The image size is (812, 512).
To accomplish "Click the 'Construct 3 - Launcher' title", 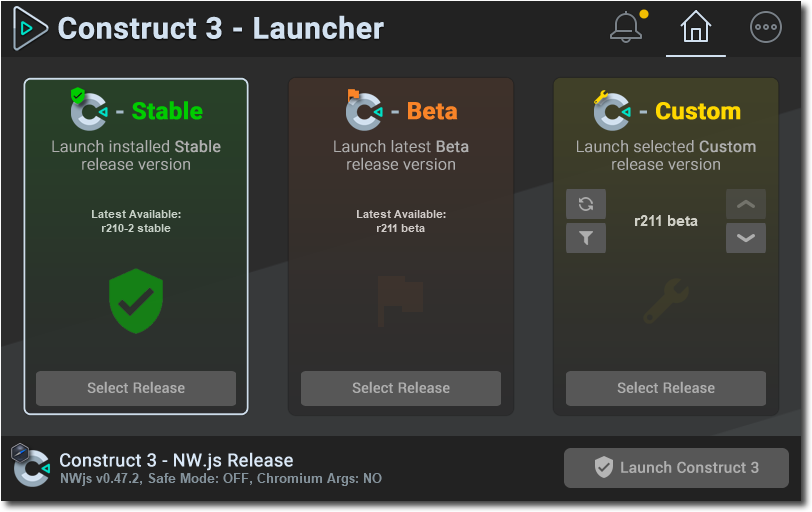I will 221,28.
